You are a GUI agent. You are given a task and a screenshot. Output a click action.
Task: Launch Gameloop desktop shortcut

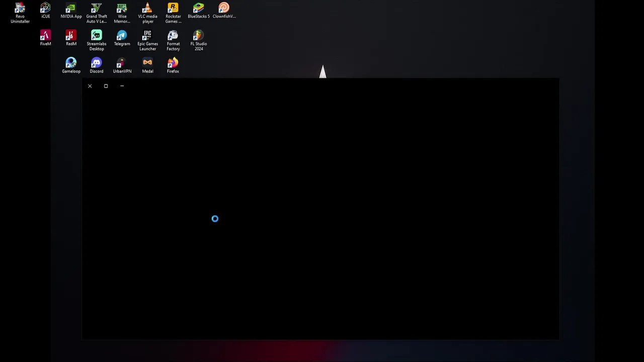coord(71,65)
